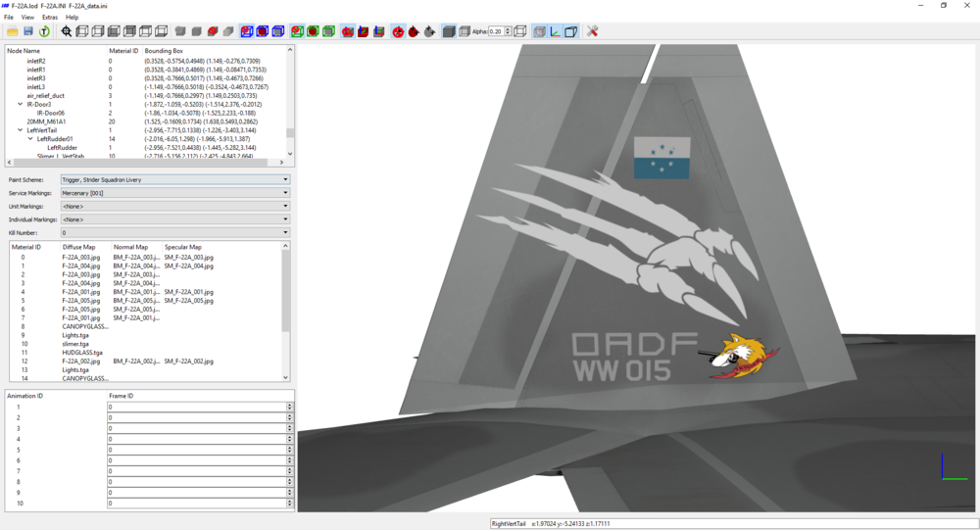Screen dimensions: 980x530
Task: Toggle the perspective cube outline icon
Action: pyautogui.click(x=570, y=31)
